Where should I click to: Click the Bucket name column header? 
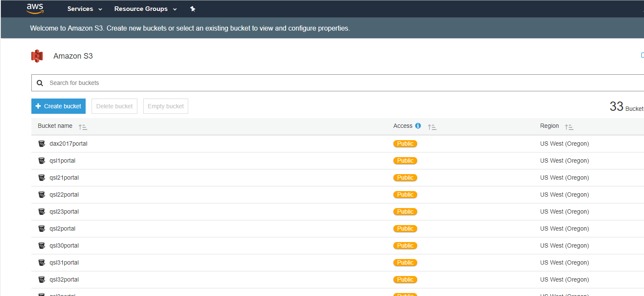click(55, 126)
